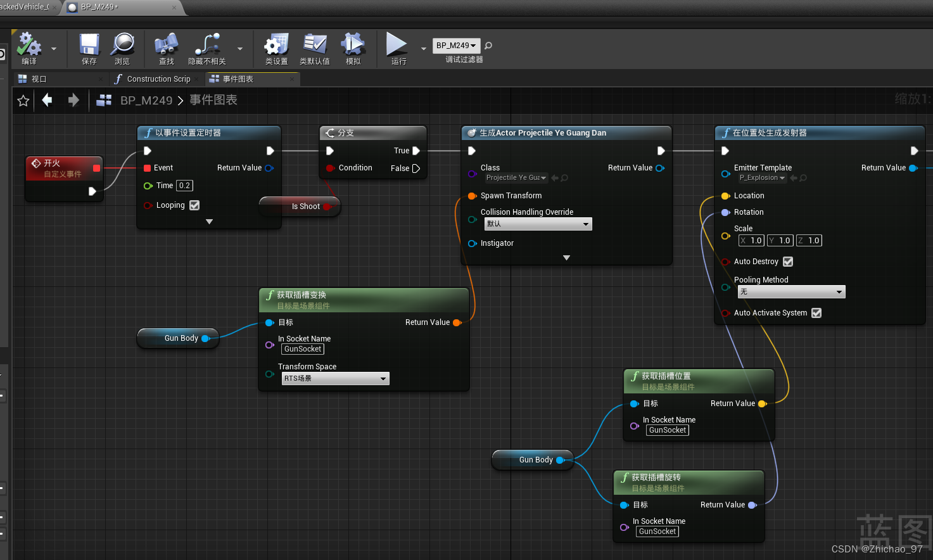933x560 pixels.
Task: Click the red delegate pin of 开火 event
Action: point(96,168)
